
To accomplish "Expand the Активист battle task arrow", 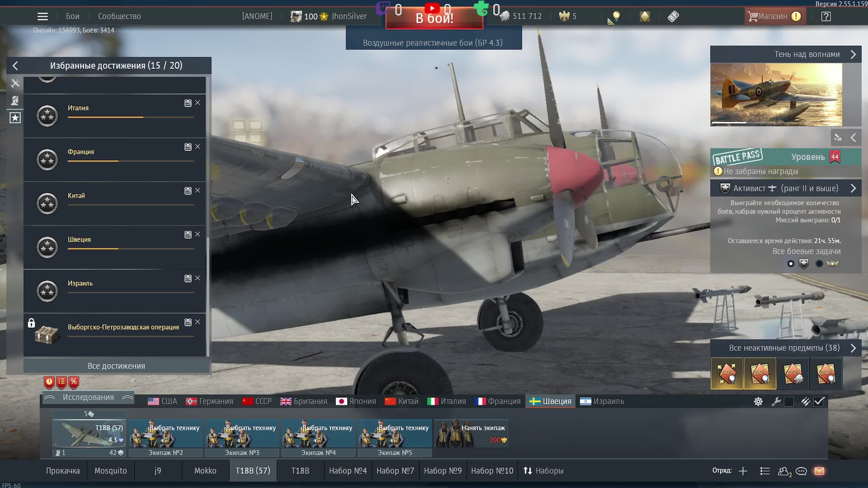I will pyautogui.click(x=853, y=188).
